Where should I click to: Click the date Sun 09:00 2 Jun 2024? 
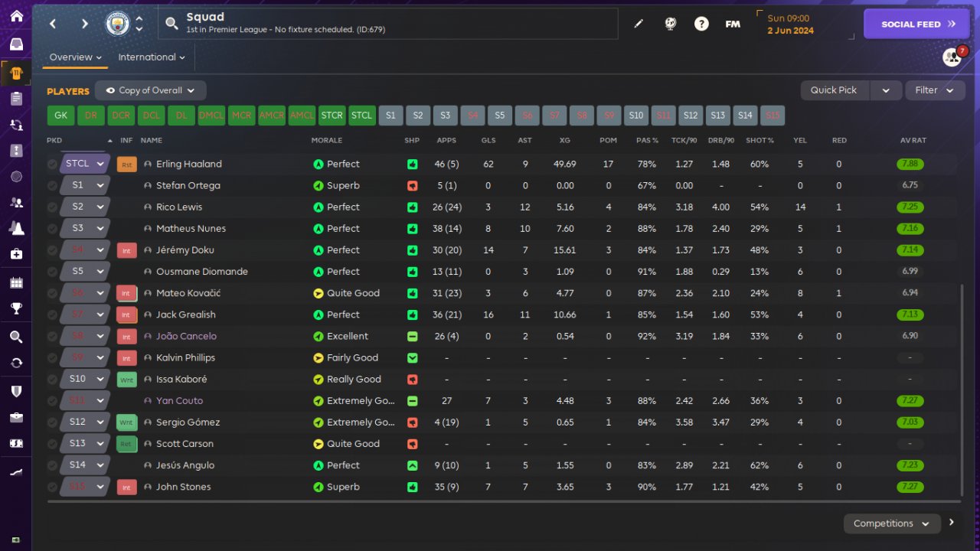(791, 24)
